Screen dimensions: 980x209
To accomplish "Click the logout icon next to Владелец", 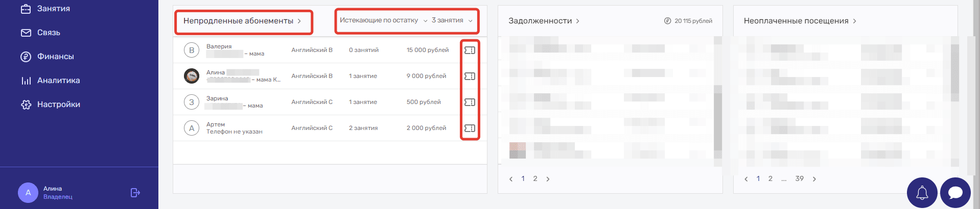I will (x=135, y=193).
